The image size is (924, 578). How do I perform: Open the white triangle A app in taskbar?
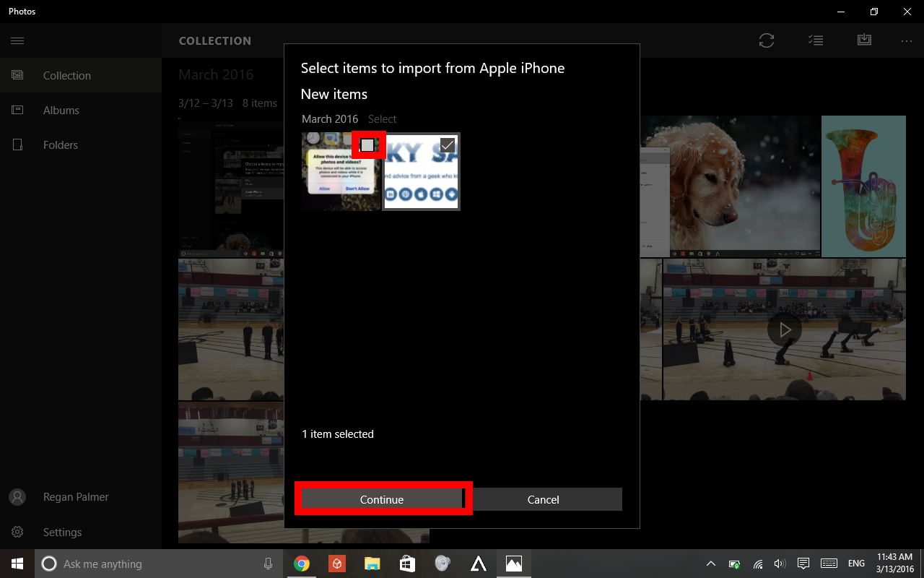[x=478, y=564]
